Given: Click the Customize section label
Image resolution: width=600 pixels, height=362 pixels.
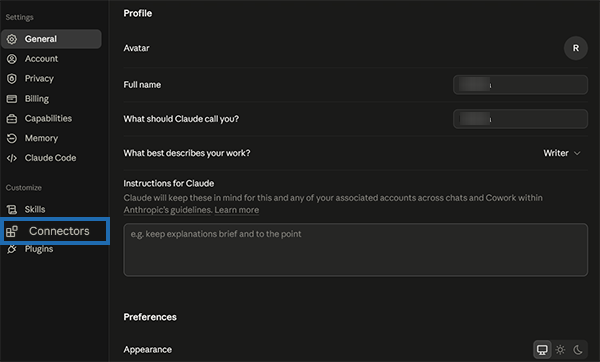Looking at the screenshot, I should tap(24, 188).
